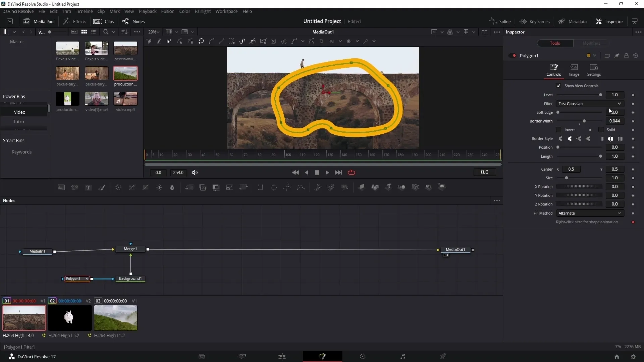Open the Nodes panel options menu
This screenshot has height=362, width=644.
[x=497, y=201]
